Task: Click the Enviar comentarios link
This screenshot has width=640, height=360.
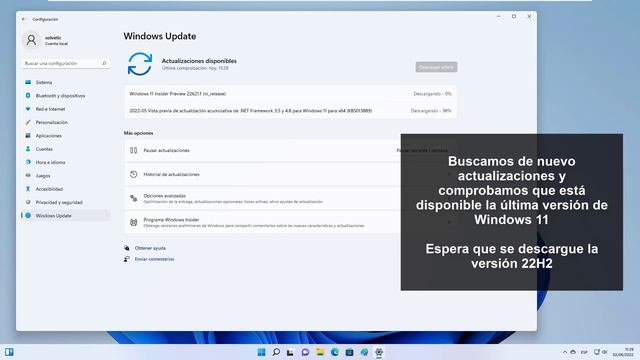Action: 154,259
